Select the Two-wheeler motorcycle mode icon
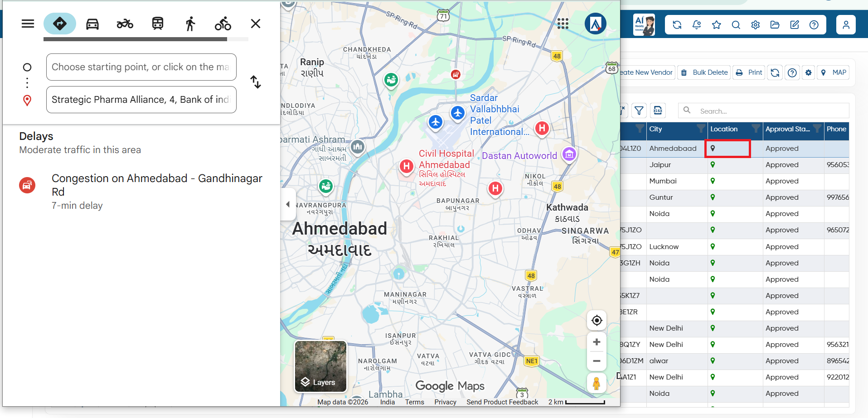 point(125,24)
